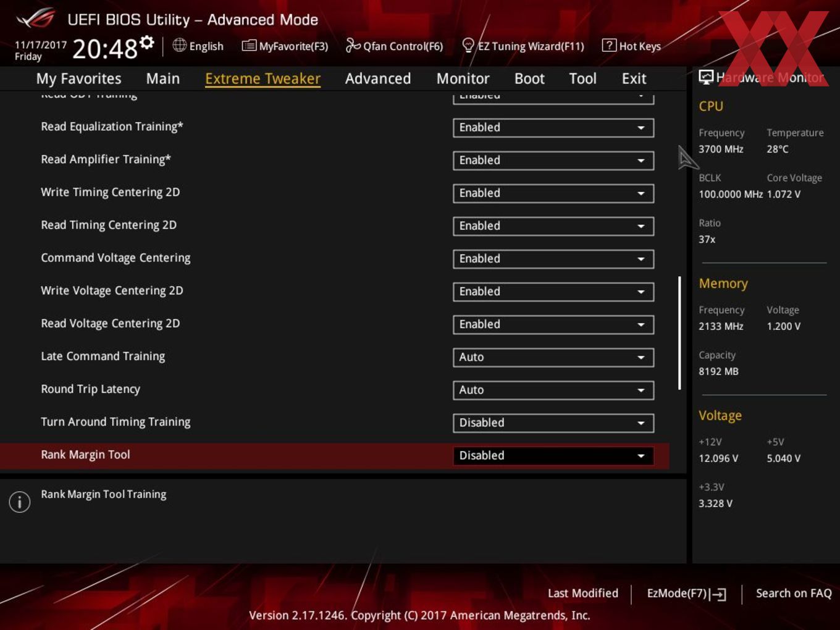The image size is (840, 630).
Task: Open Read Amplifier Training dropdown
Action: click(x=553, y=160)
